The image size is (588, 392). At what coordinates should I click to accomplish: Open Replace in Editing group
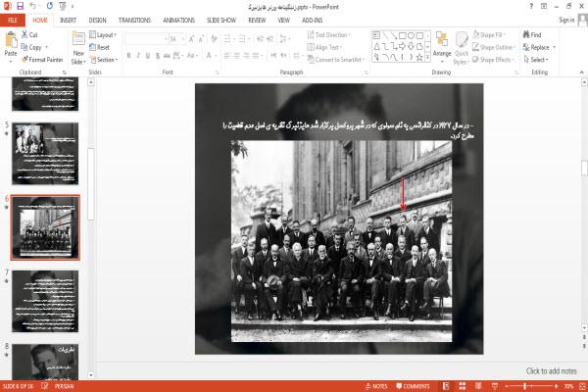coord(536,47)
